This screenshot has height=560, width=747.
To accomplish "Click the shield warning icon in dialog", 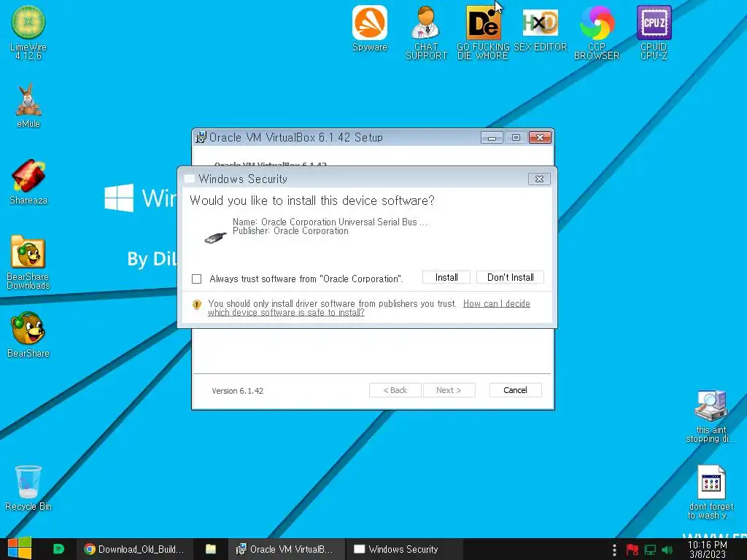I will 197,305.
